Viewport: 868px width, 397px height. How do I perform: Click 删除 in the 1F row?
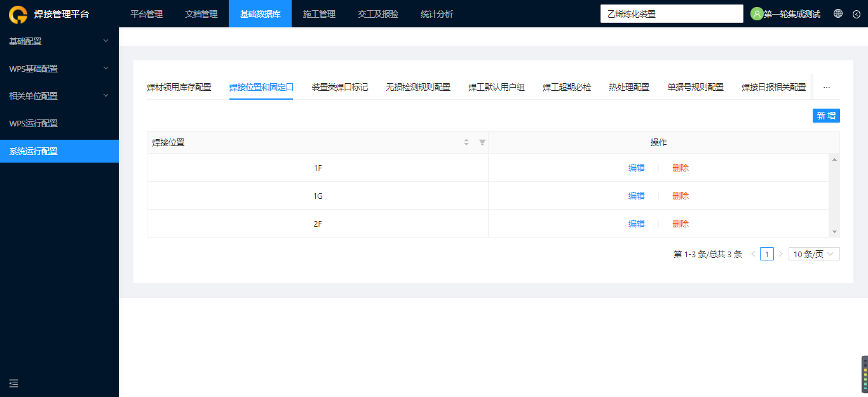pyautogui.click(x=681, y=168)
